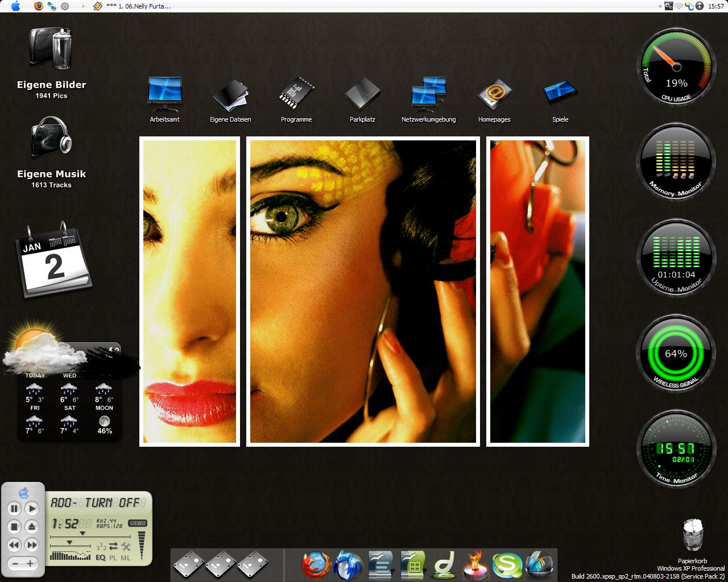
Task: Click the STEREO indicator in player
Action: coord(138,523)
